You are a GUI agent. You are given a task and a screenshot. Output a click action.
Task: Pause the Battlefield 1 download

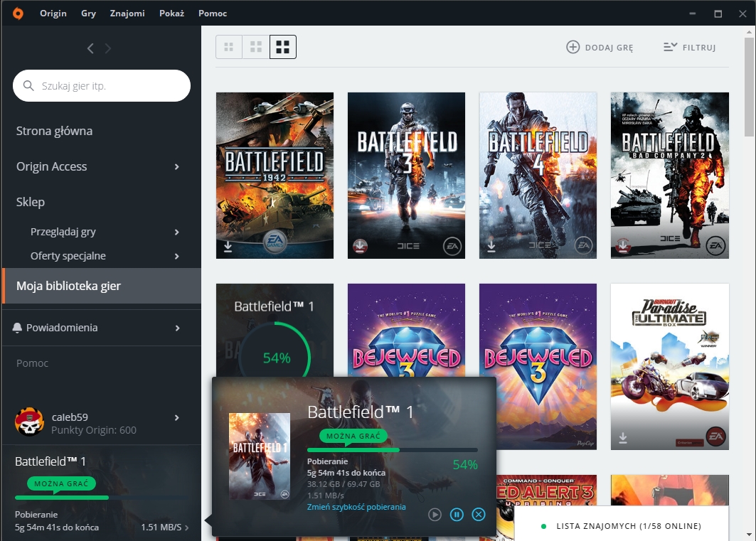click(457, 515)
